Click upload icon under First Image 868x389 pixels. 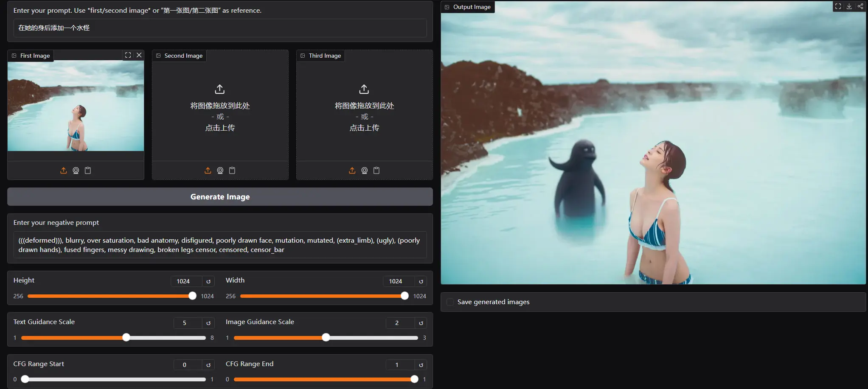click(63, 171)
